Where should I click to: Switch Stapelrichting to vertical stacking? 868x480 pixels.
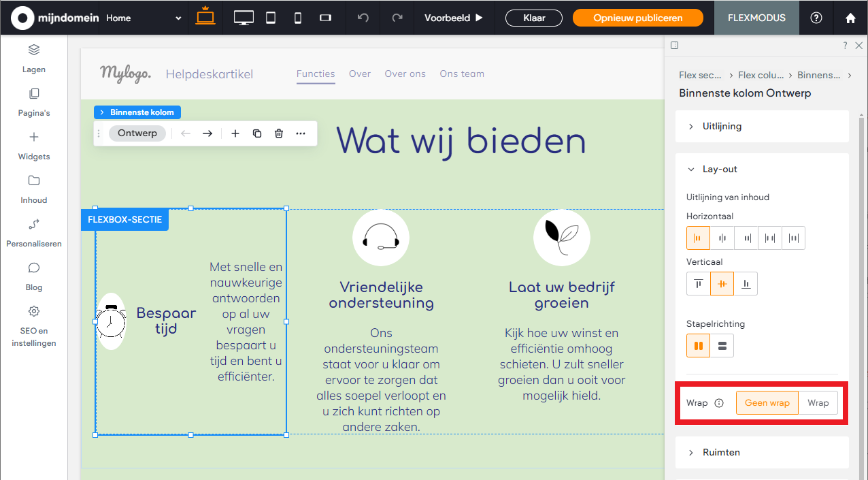coord(722,345)
